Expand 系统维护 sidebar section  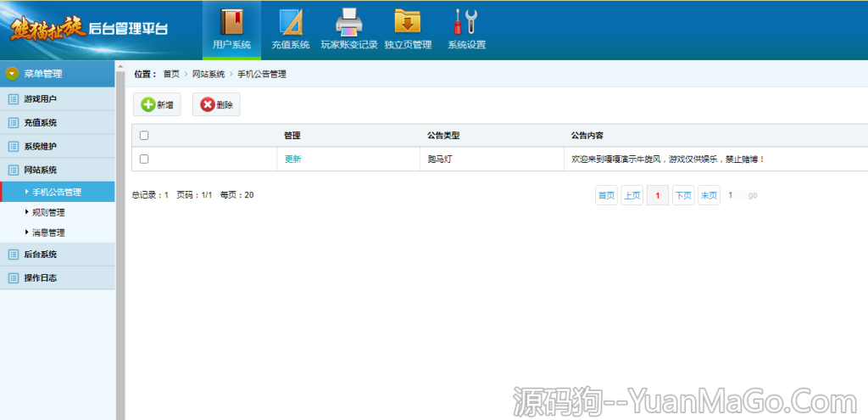[x=58, y=146]
